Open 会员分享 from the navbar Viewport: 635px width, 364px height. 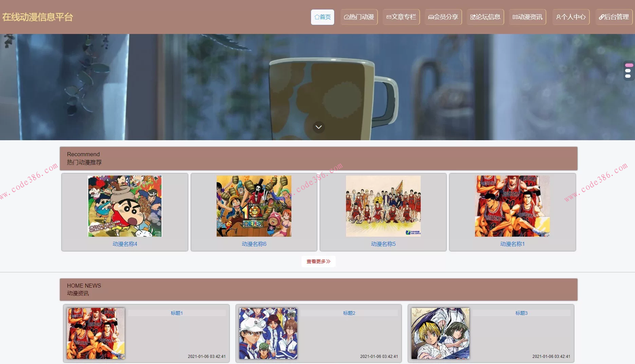[443, 17]
